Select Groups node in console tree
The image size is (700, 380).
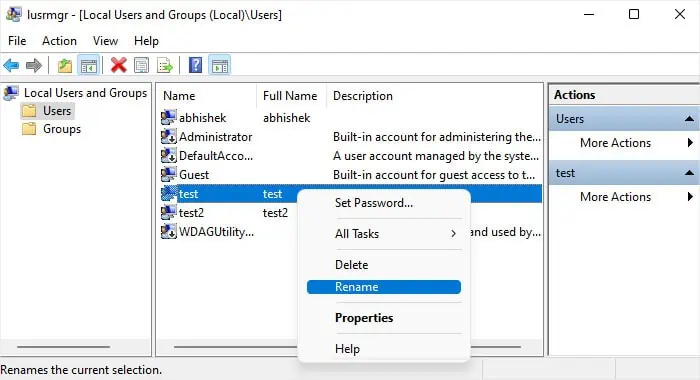tap(62, 129)
